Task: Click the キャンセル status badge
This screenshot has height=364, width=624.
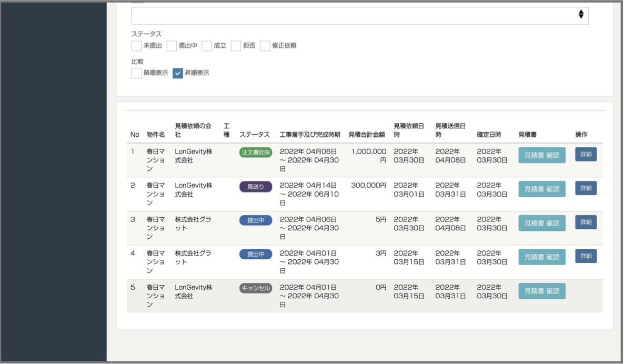Action: (256, 288)
